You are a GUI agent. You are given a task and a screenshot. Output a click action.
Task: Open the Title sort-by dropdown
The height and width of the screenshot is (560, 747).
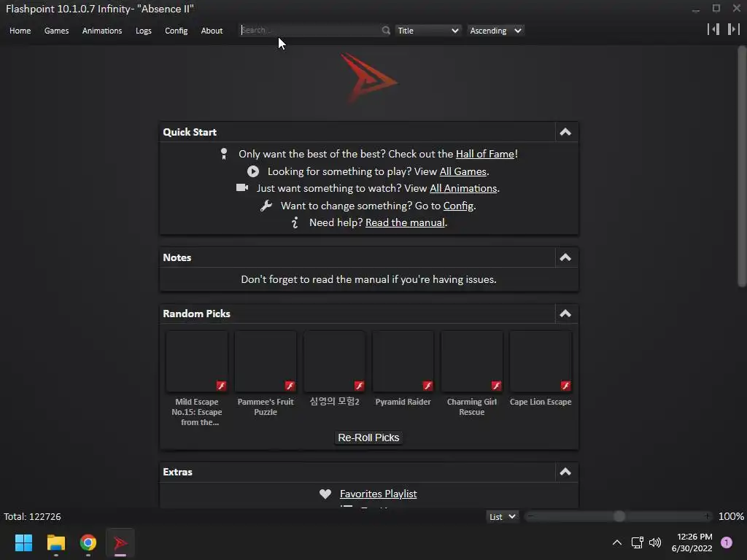[427, 31]
